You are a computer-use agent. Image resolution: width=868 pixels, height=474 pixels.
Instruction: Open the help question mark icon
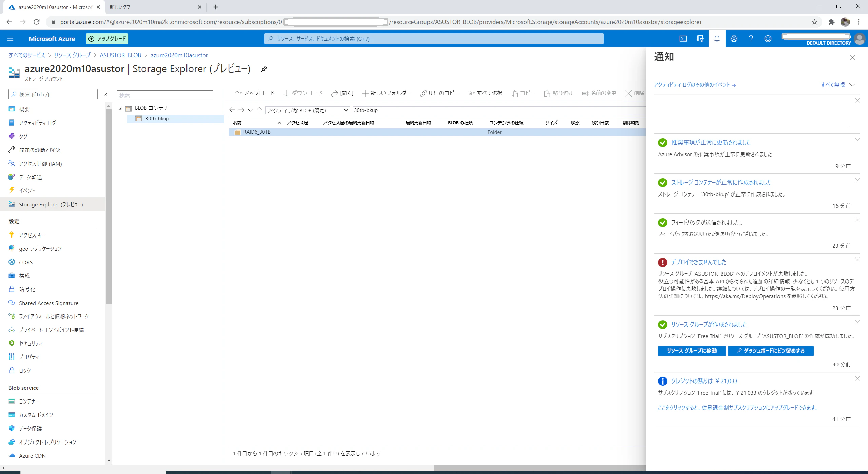[x=751, y=39]
